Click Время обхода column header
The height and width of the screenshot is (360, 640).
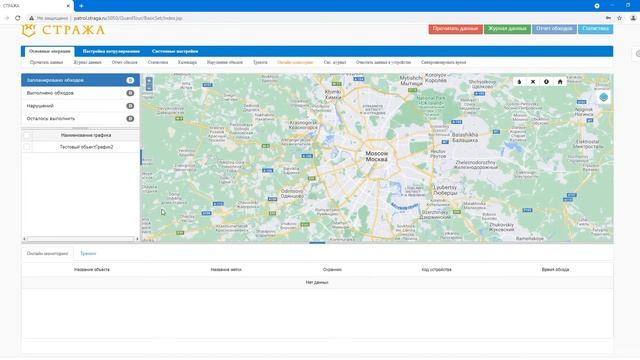pyautogui.click(x=555, y=269)
